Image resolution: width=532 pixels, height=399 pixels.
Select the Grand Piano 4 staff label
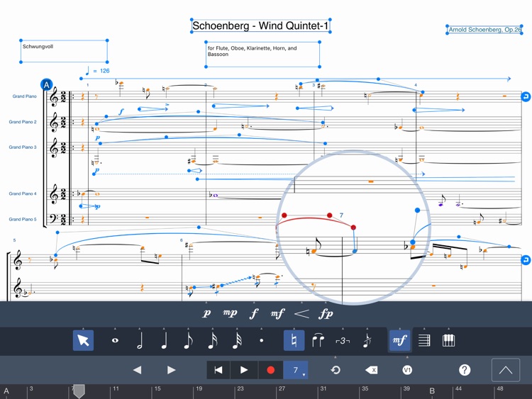click(23, 193)
